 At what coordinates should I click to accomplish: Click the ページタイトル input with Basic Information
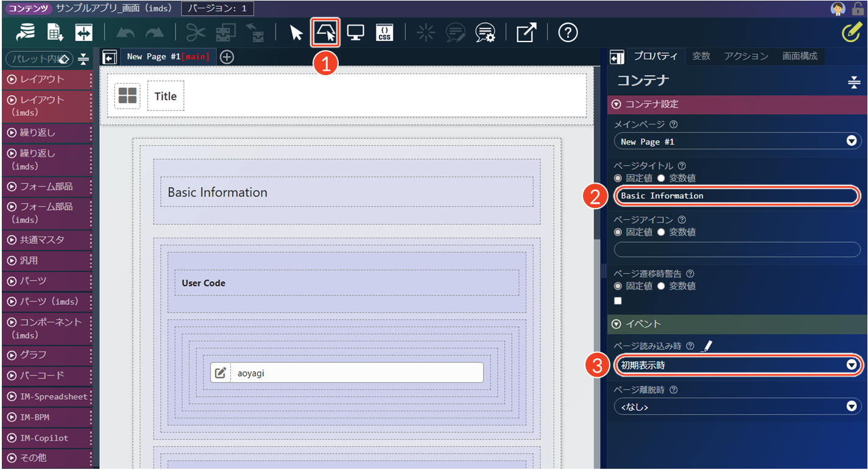point(737,196)
